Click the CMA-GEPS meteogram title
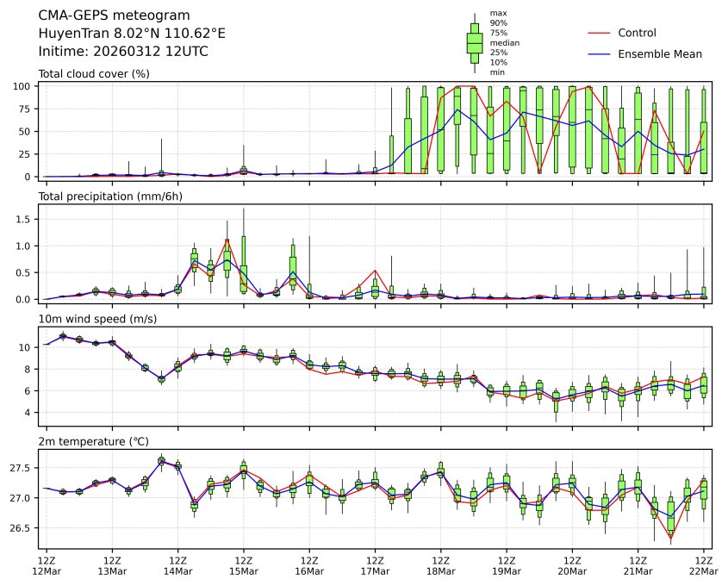728x586 pixels. coord(109,16)
